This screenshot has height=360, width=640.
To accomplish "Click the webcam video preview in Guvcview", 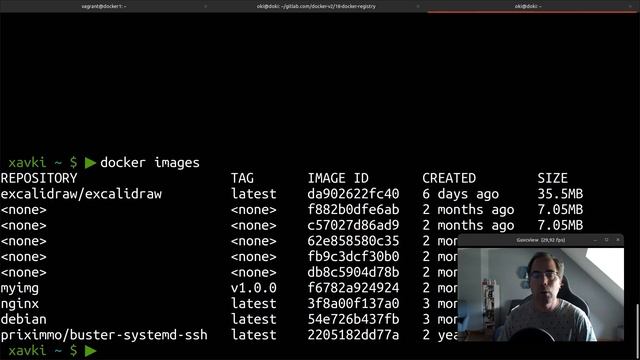I will pyautogui.click(x=541, y=294).
